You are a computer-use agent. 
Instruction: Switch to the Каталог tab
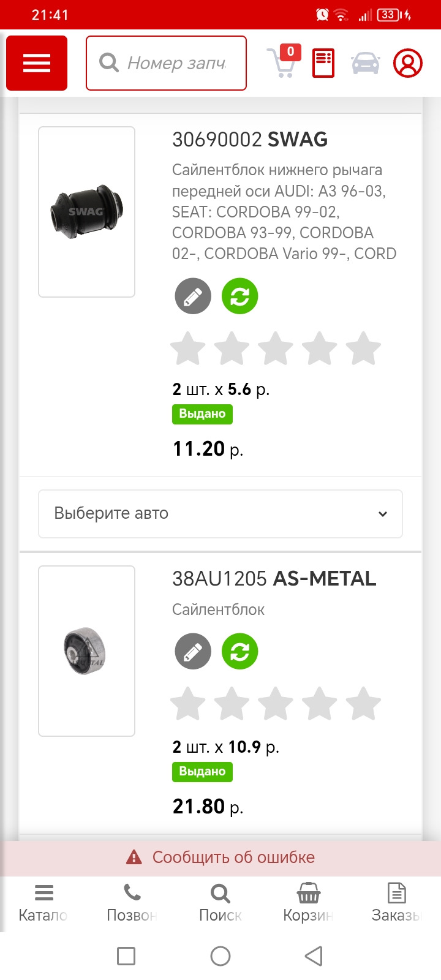click(x=43, y=903)
